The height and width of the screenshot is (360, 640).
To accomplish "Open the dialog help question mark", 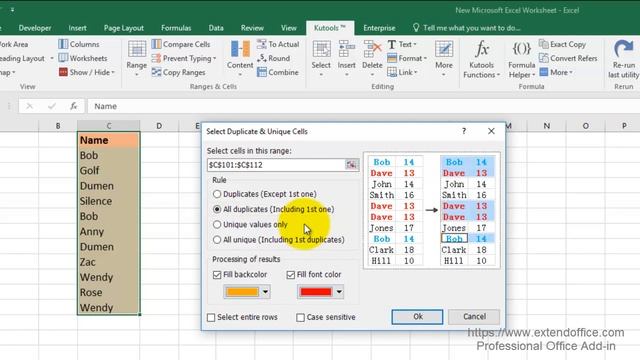I will pyautogui.click(x=464, y=131).
